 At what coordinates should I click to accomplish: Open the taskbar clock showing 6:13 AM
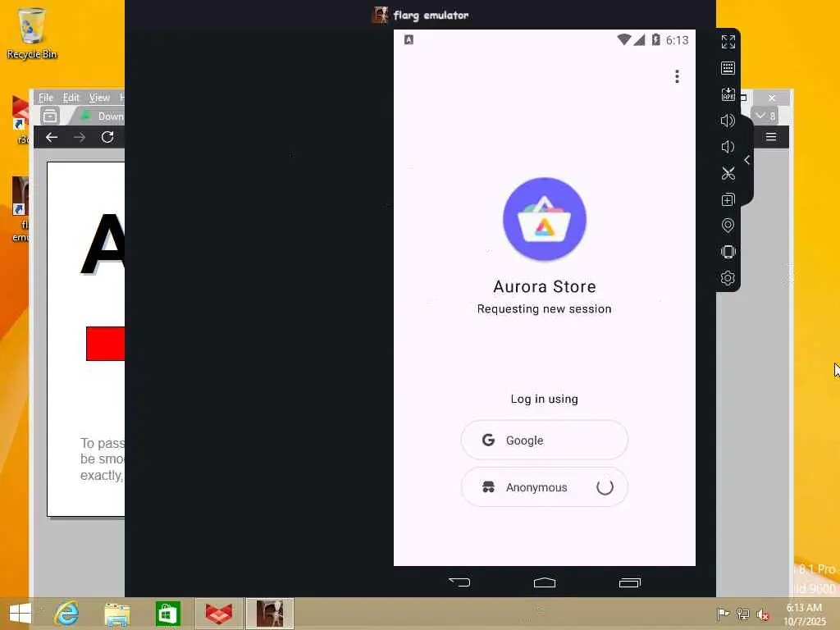[804, 614]
